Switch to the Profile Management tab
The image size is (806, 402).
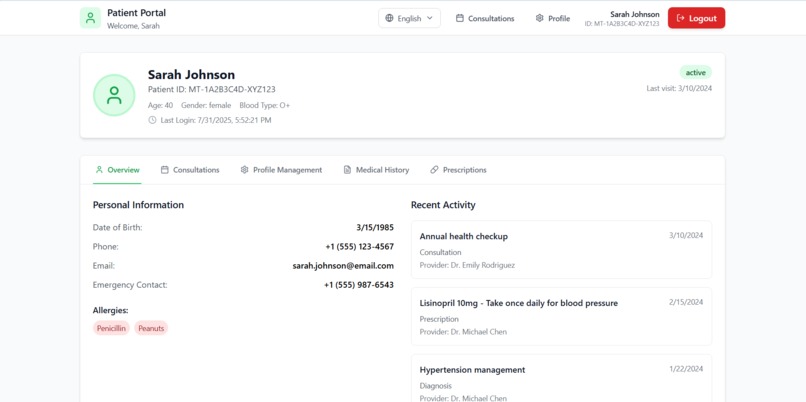pos(281,170)
